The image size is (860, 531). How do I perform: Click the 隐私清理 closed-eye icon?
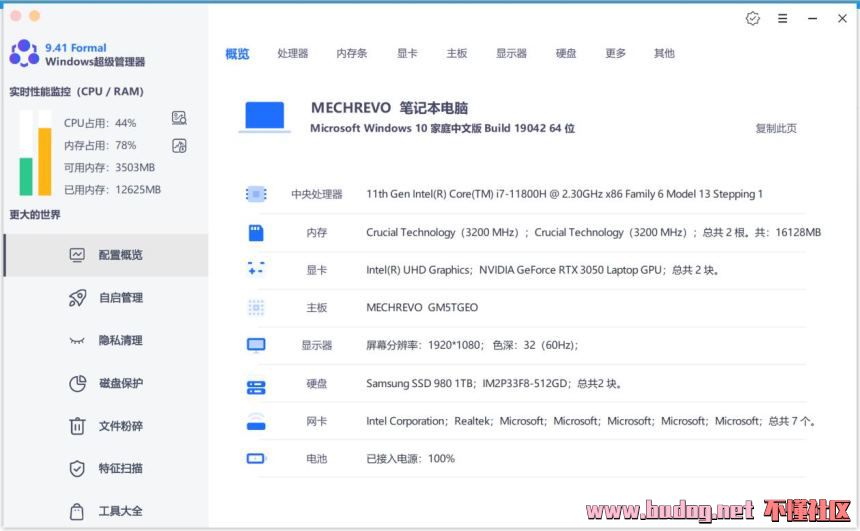tap(77, 341)
